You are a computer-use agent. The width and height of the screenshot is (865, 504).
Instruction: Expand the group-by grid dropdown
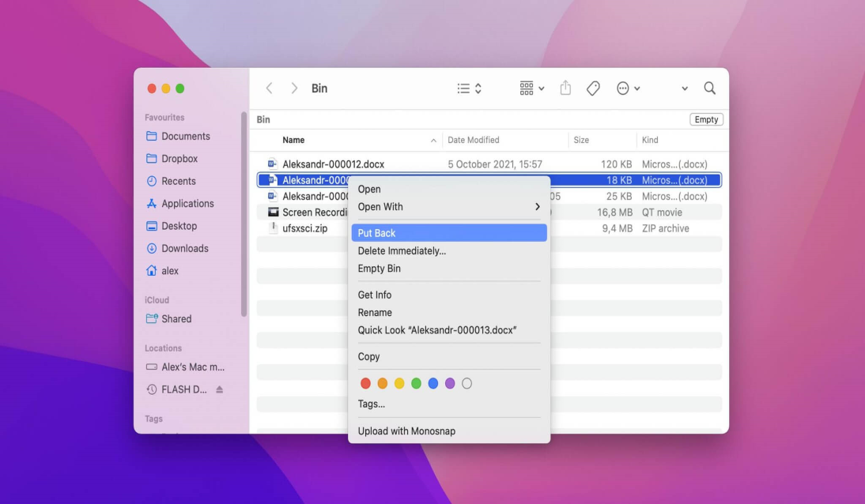(x=531, y=88)
